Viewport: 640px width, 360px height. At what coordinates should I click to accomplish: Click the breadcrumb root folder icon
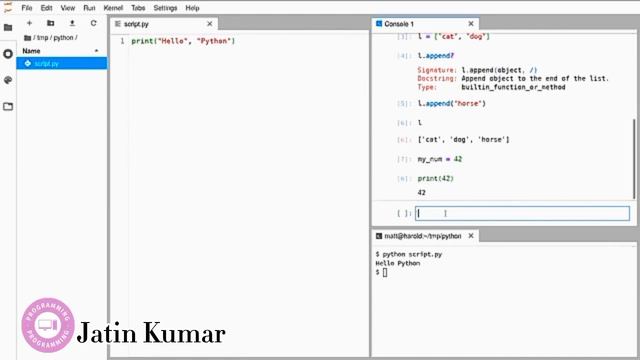[x=27, y=38]
